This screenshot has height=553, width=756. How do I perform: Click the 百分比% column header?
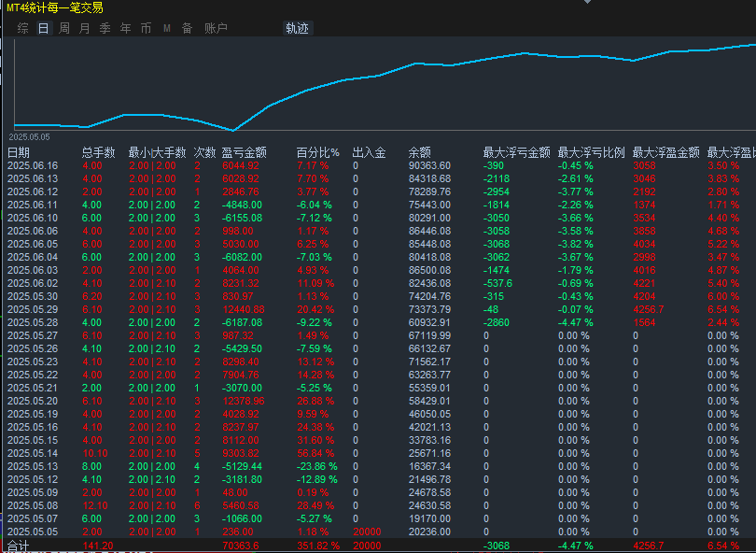317,153
